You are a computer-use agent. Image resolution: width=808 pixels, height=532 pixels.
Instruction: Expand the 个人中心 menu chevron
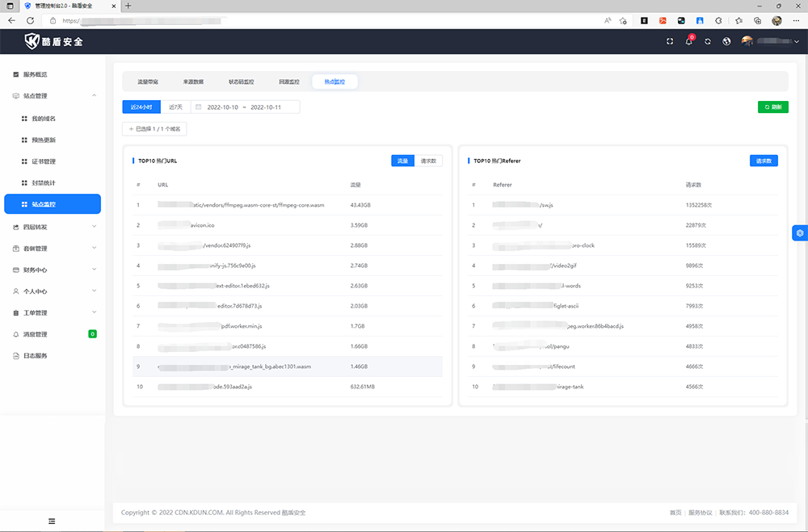[95, 291]
